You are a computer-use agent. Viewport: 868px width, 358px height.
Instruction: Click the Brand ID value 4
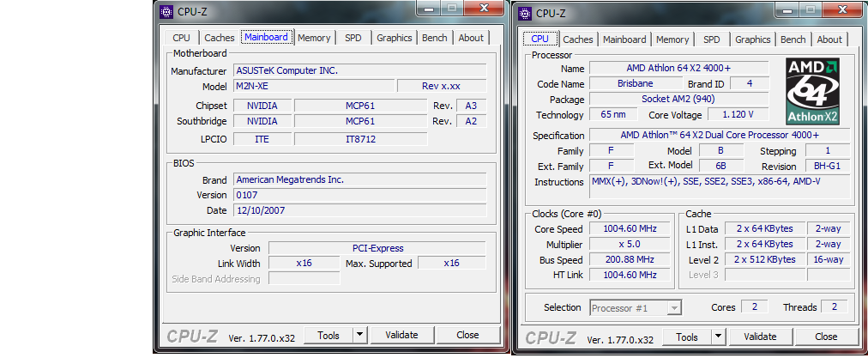(750, 83)
